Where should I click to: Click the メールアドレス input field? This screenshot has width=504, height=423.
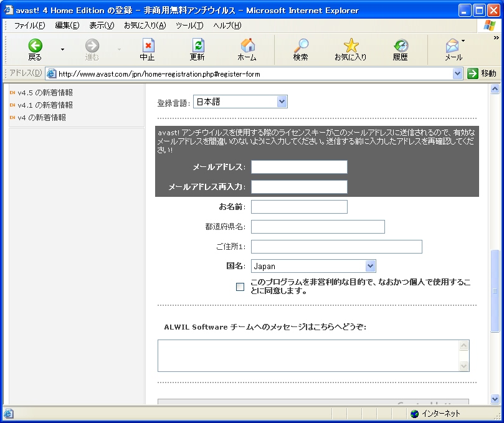tap(299, 167)
